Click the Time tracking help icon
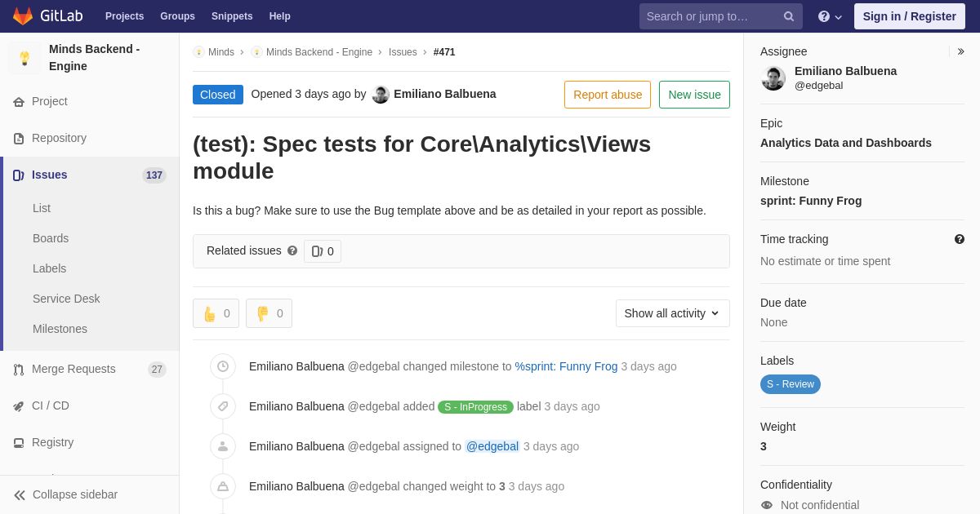 [x=960, y=239]
